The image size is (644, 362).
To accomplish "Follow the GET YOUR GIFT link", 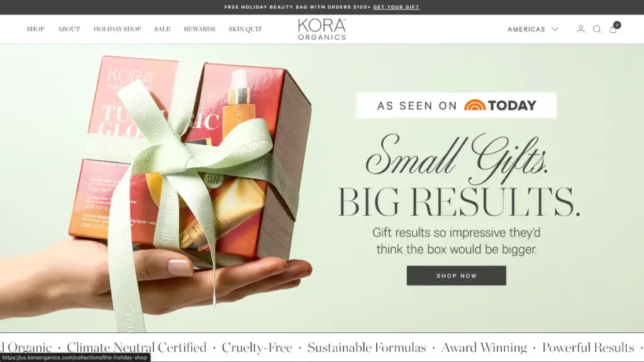I will pyautogui.click(x=396, y=7).
